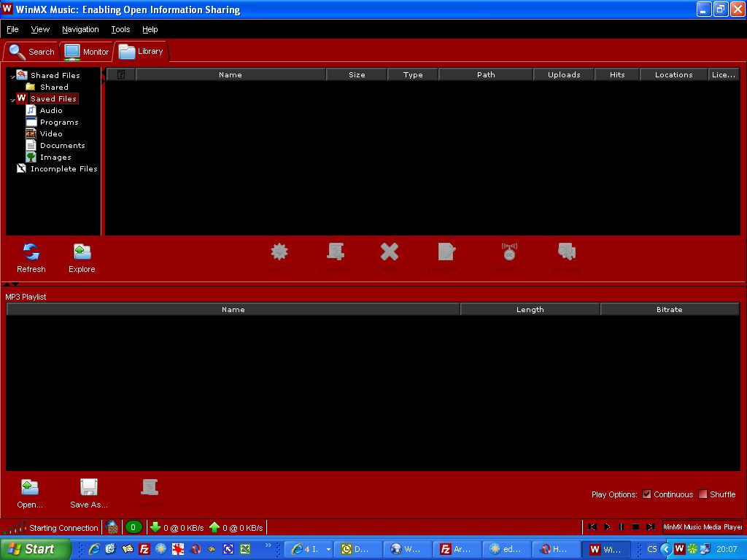747x560 pixels.
Task: Collapse the Shared Files tree node
Action: [x=12, y=77]
